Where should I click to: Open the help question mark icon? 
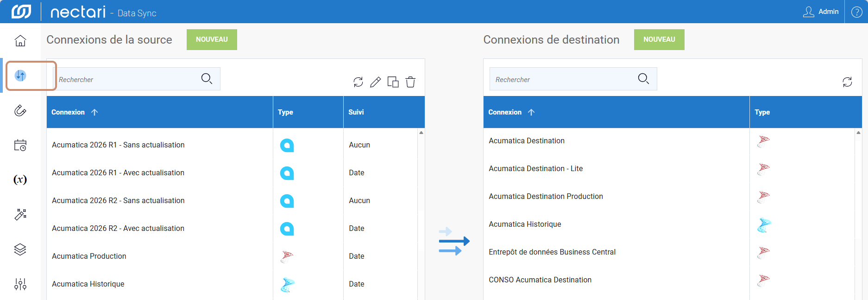[x=856, y=12]
